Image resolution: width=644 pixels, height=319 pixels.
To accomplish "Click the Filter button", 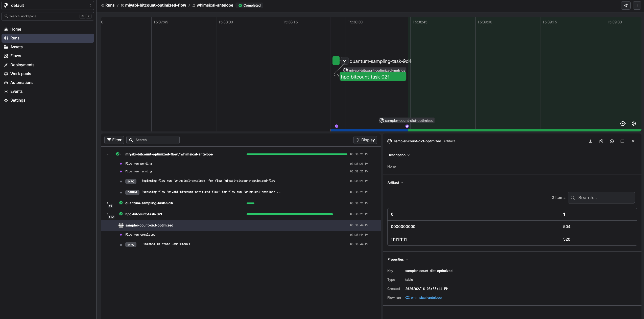I will click(114, 140).
